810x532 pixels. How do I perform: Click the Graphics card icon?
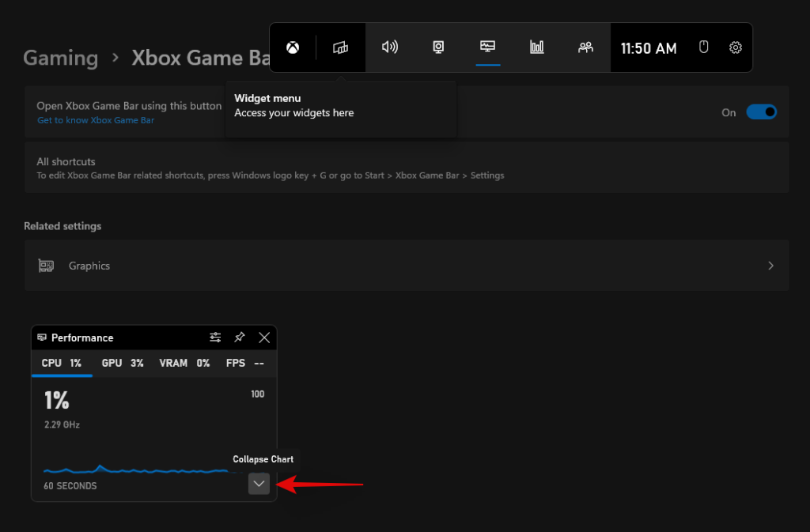46,266
